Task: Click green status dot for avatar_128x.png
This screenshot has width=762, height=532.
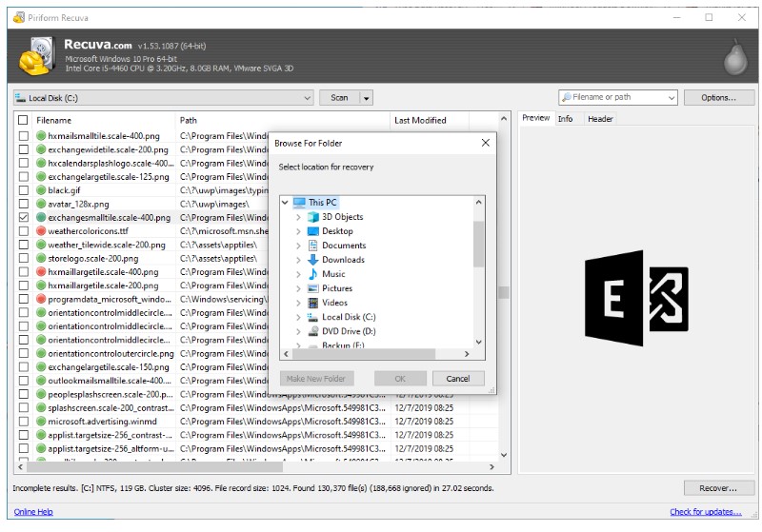Action: click(x=41, y=204)
